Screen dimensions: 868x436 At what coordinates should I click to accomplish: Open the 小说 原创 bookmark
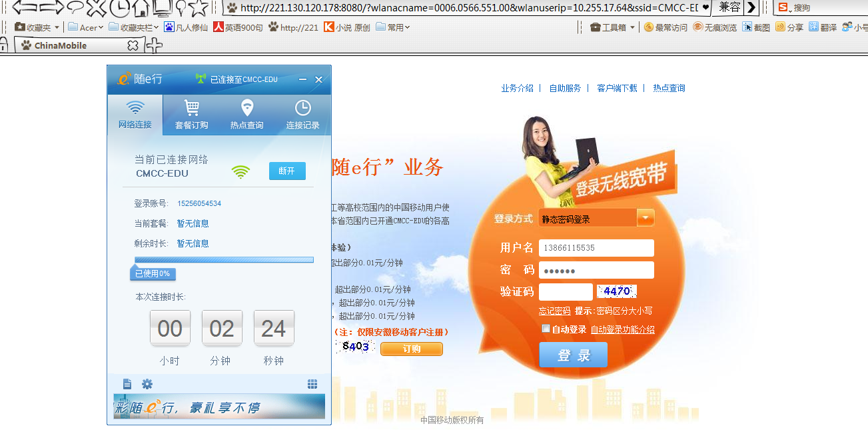click(x=346, y=27)
